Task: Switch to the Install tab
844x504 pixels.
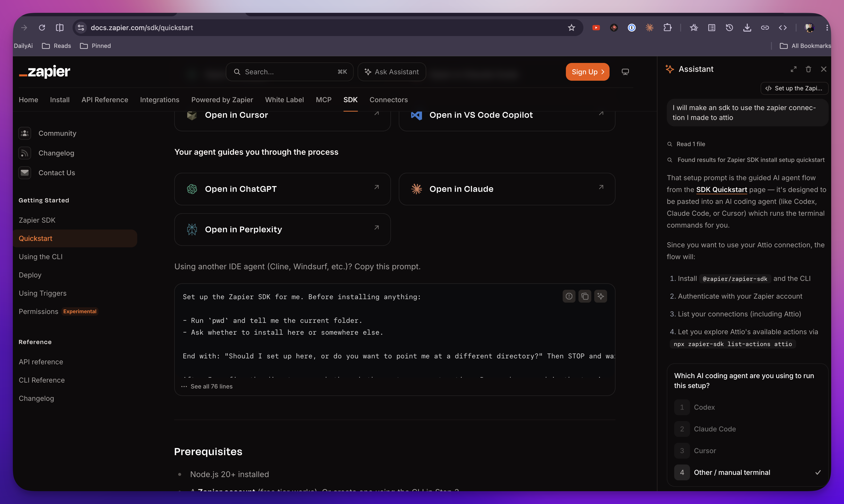Action: click(60, 100)
